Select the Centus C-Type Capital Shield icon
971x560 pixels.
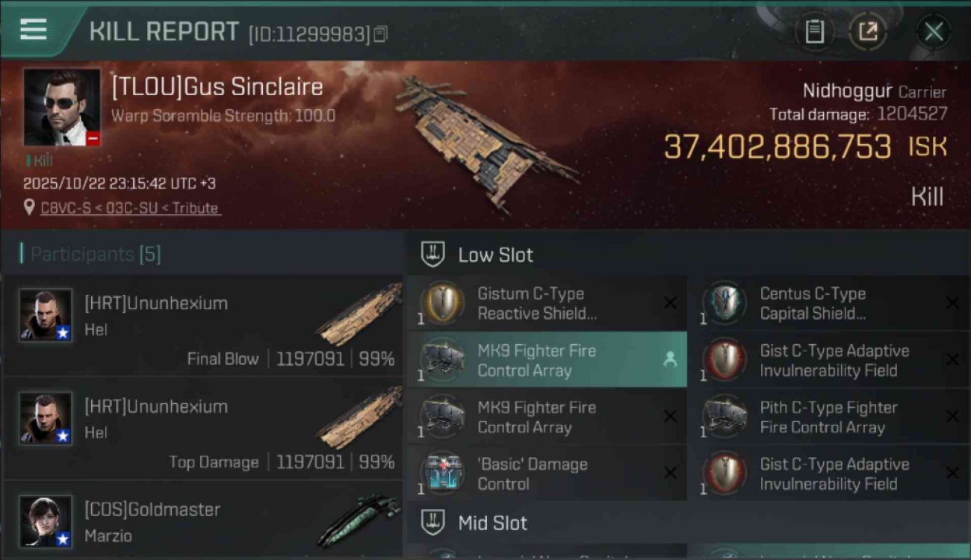[725, 303]
